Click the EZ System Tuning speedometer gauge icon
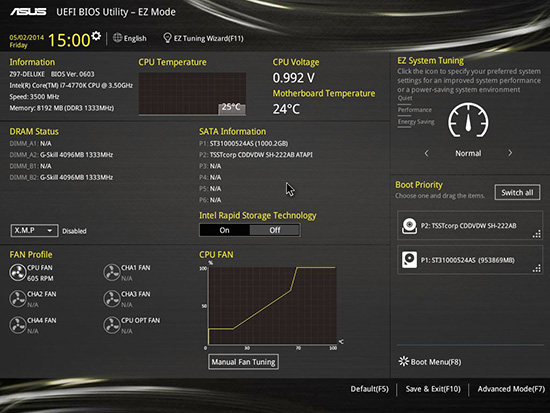The height and width of the screenshot is (413, 550). tap(468, 120)
